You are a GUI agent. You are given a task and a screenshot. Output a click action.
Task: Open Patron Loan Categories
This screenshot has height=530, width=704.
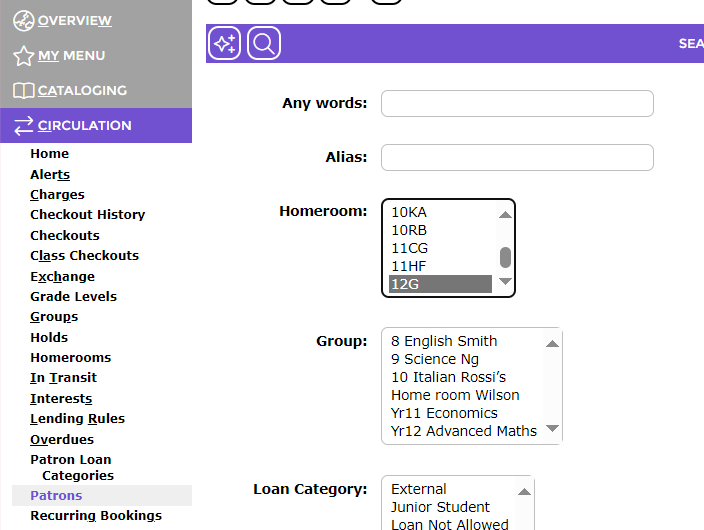coord(72,468)
